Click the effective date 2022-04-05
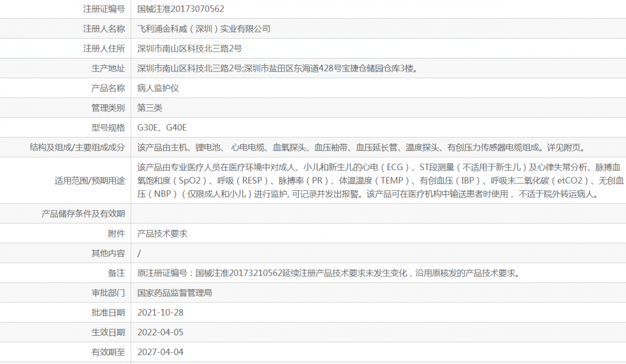This screenshot has height=364, width=626. (160, 333)
